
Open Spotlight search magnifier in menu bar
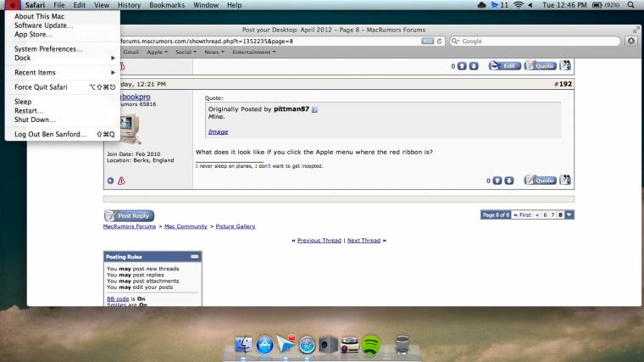630,5
